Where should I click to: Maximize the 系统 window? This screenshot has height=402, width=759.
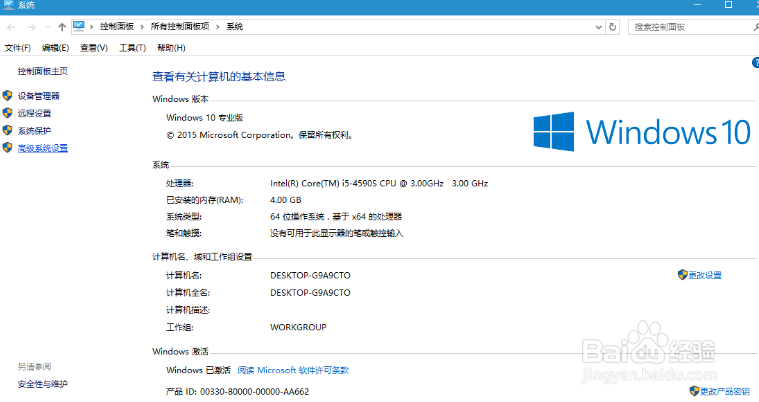tap(728, 5)
